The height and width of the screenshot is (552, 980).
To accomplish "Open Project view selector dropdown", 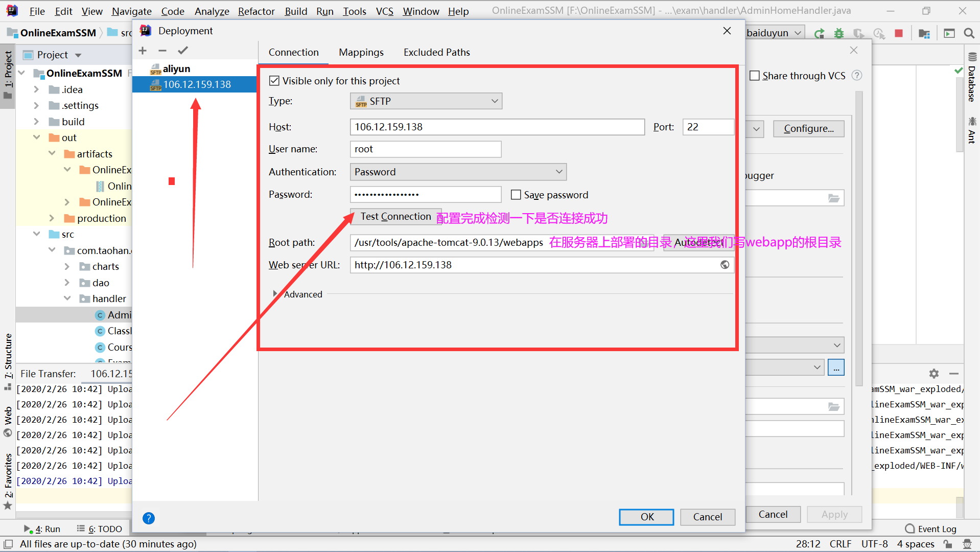I will tap(78, 55).
